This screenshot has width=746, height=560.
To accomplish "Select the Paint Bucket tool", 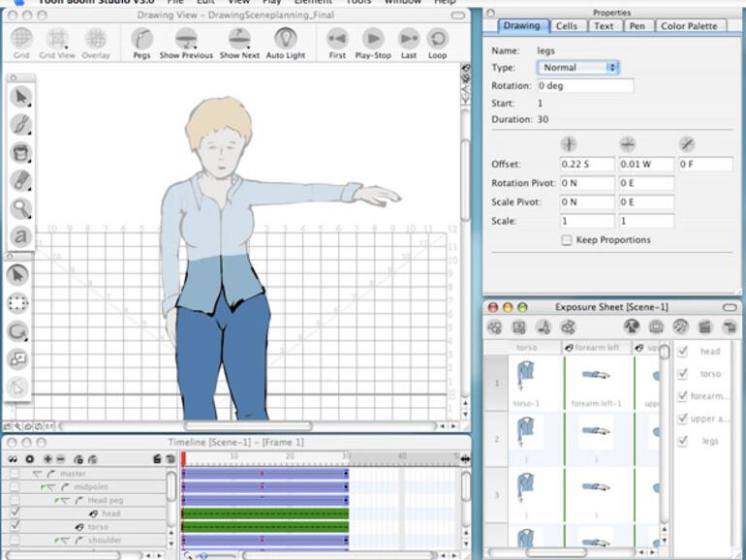I will click(x=20, y=153).
